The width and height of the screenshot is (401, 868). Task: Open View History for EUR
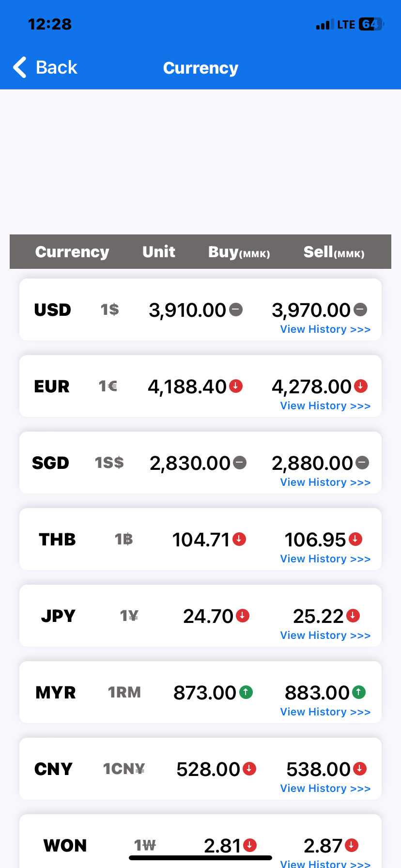click(x=325, y=406)
